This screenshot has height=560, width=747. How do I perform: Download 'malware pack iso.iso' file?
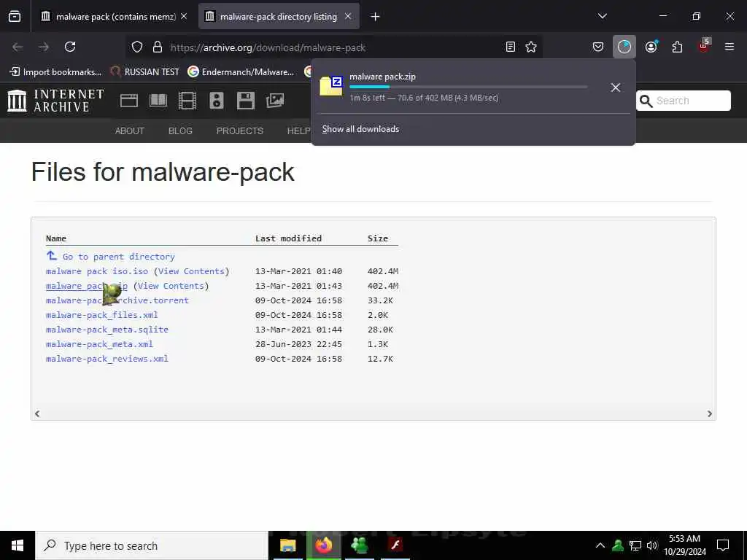coord(97,271)
